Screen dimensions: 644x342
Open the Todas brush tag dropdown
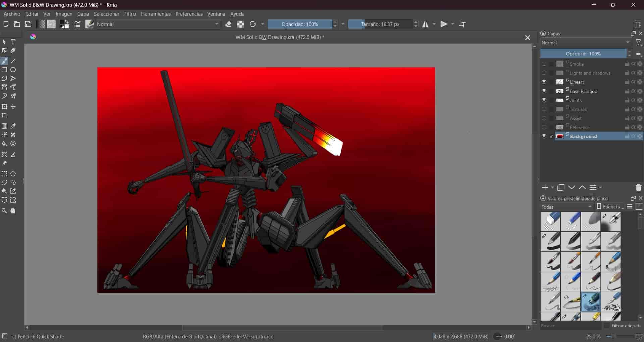tap(567, 207)
